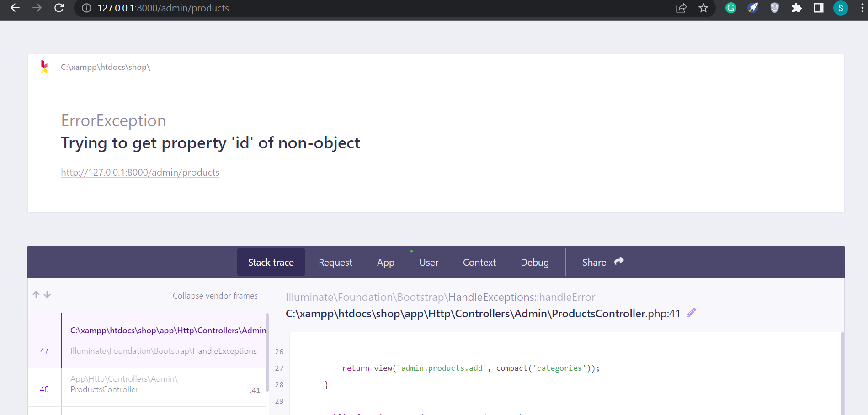Switch to the Context tab
The height and width of the screenshot is (415, 868).
[x=479, y=262]
